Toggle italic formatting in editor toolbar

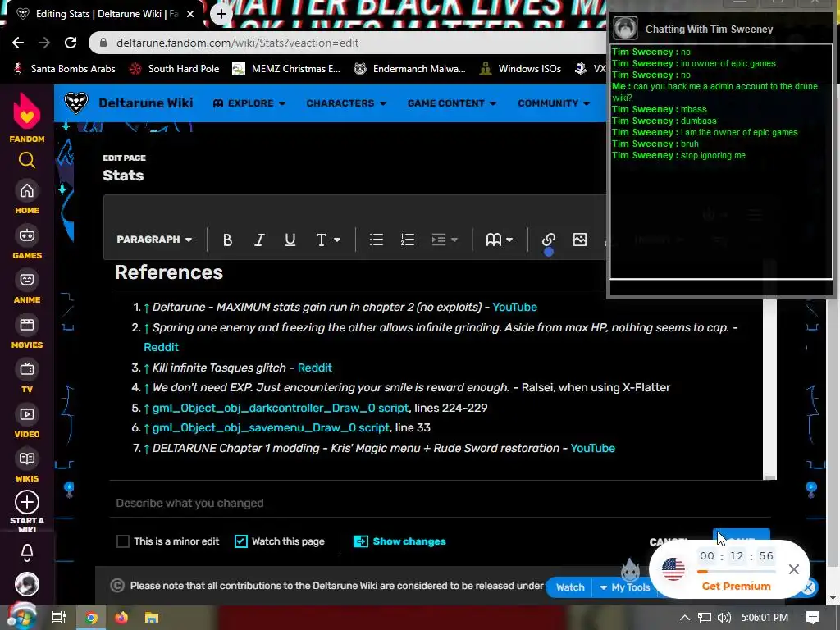click(x=258, y=240)
